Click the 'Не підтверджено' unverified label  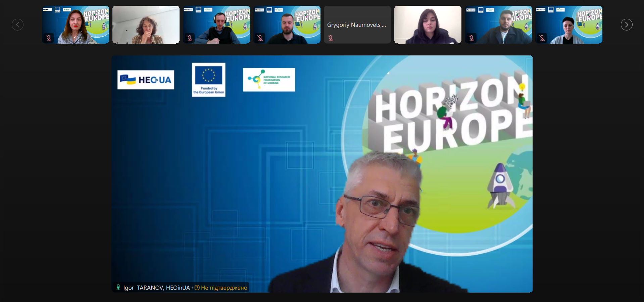224,288
